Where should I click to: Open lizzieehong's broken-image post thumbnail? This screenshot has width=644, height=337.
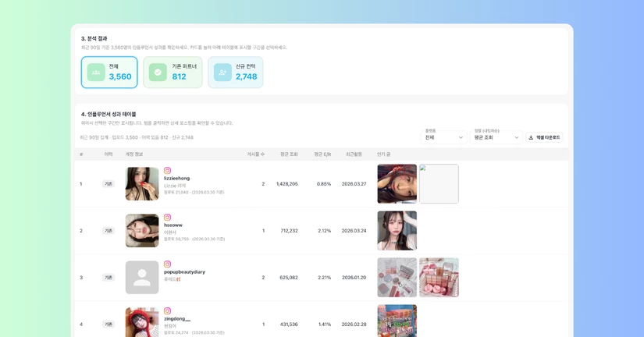pyautogui.click(x=439, y=183)
